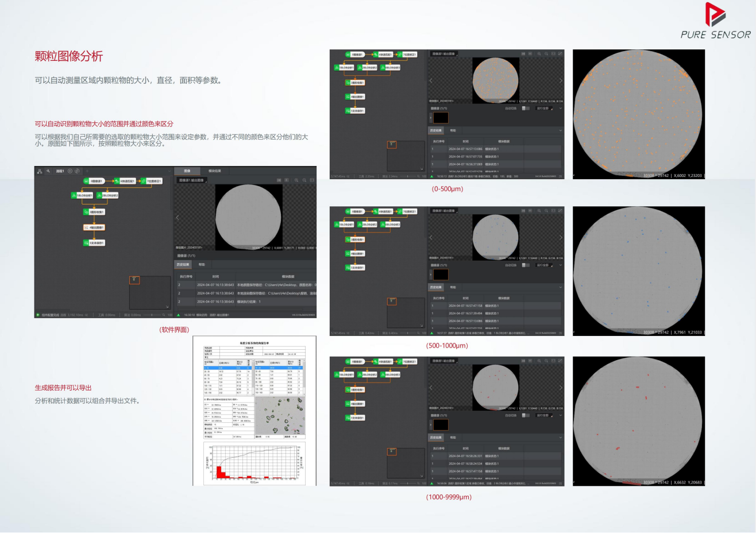The width and height of the screenshot is (756, 533).
Task: Click the flow tree icon in software interface screenshot
Action: click(x=39, y=171)
